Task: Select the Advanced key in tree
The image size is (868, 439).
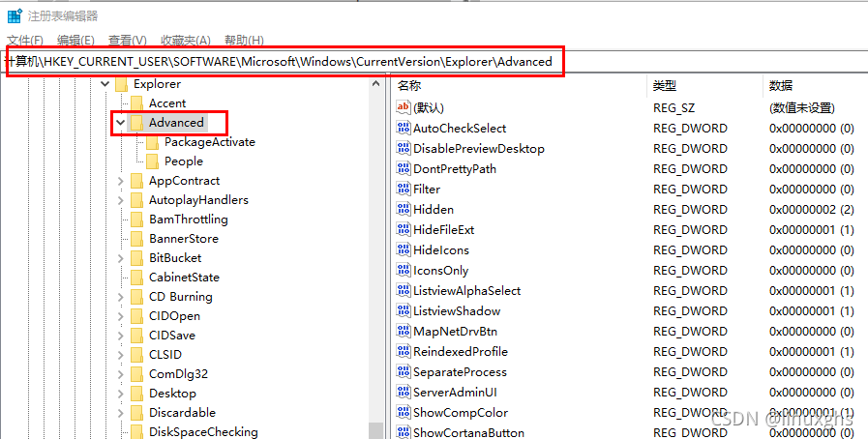Action: [176, 123]
